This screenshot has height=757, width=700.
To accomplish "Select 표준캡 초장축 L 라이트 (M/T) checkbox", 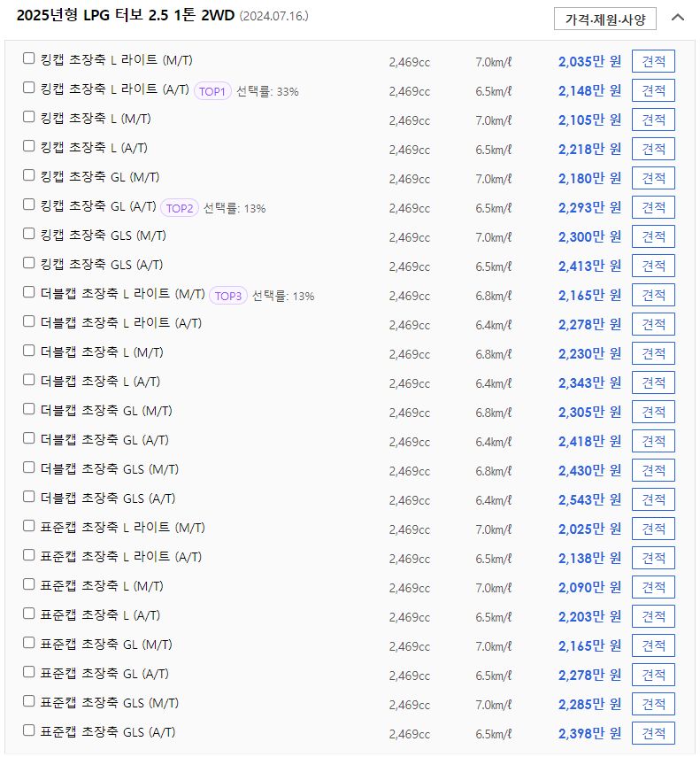I will [29, 526].
